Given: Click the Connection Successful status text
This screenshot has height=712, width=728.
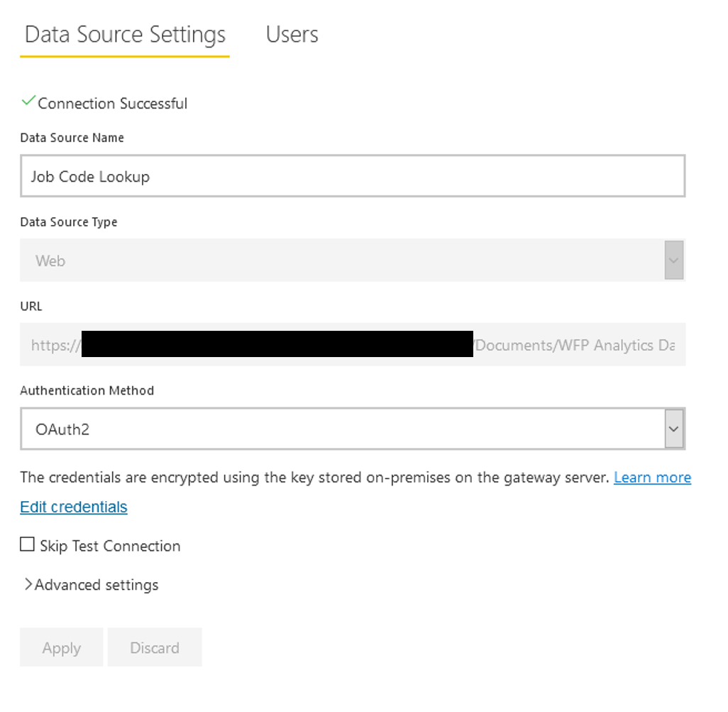Looking at the screenshot, I should click(112, 104).
